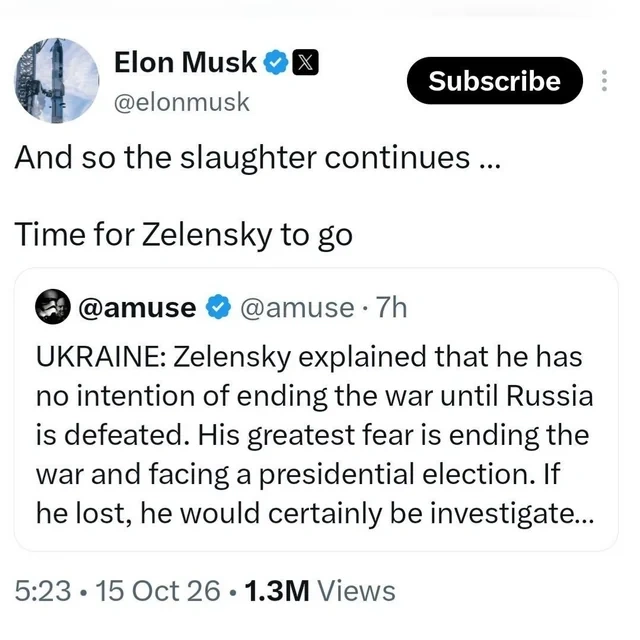Open the gray @amuse handle in the quote
Viewport: 640px width, 640px height.
[x=297, y=307]
